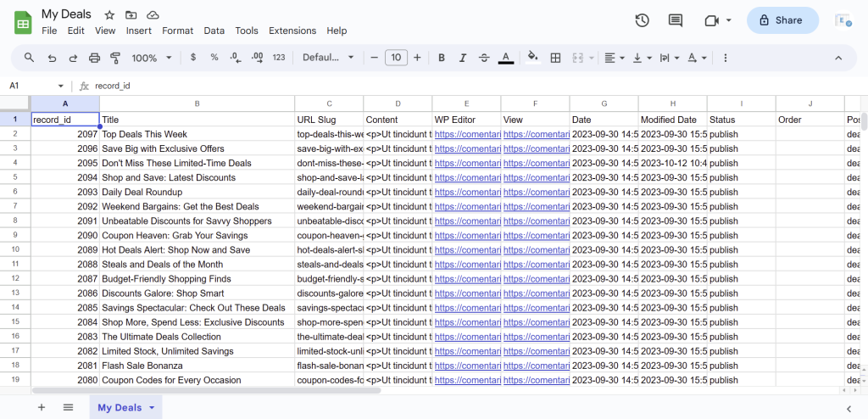Open more number formats 123
This screenshot has height=419, width=868.
(280, 58)
